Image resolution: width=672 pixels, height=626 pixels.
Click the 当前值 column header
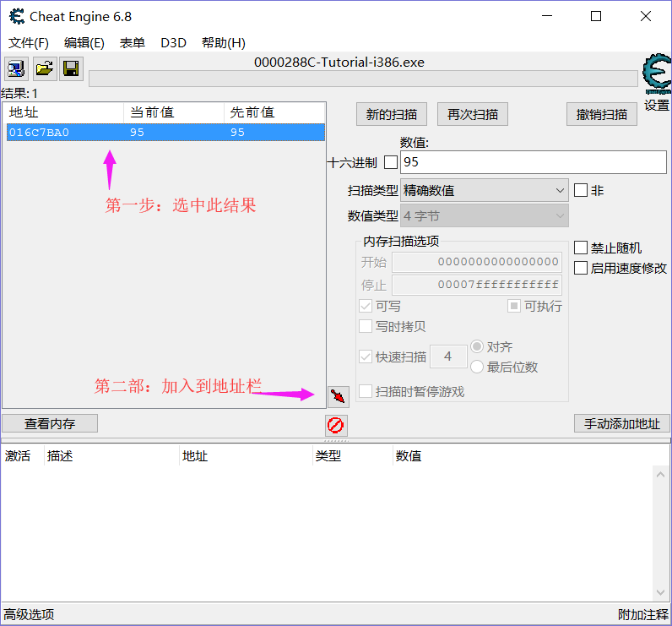(174, 112)
